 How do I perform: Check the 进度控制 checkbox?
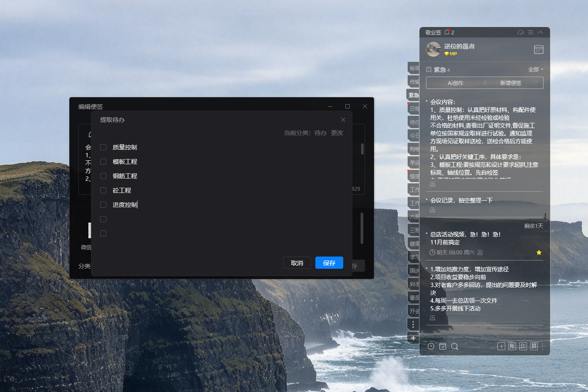coord(103,205)
